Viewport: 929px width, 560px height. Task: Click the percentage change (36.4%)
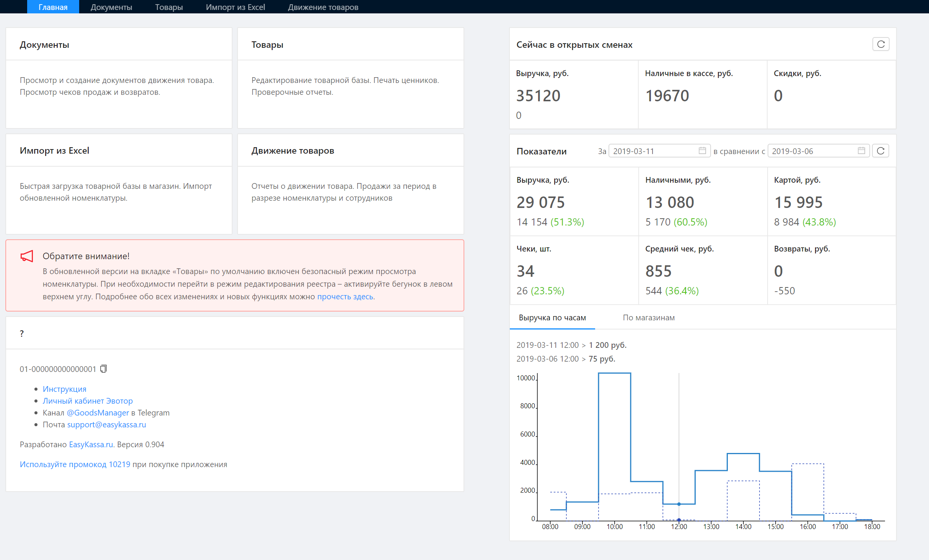tap(682, 291)
